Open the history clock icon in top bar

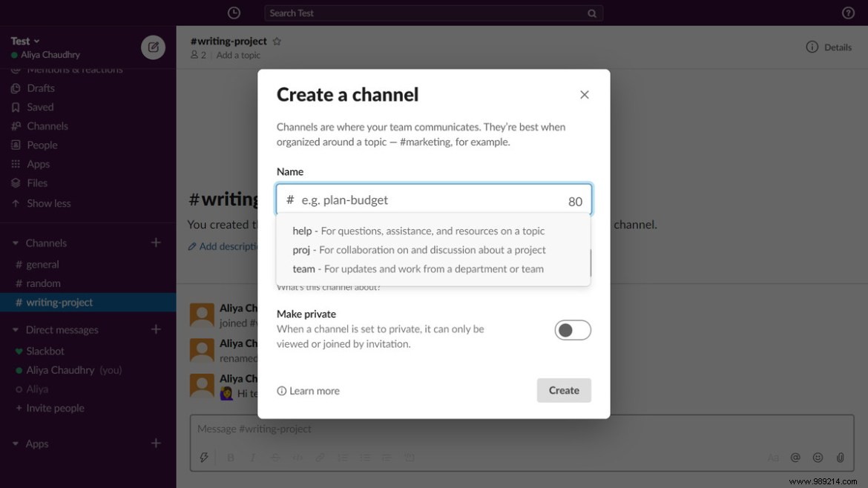234,13
